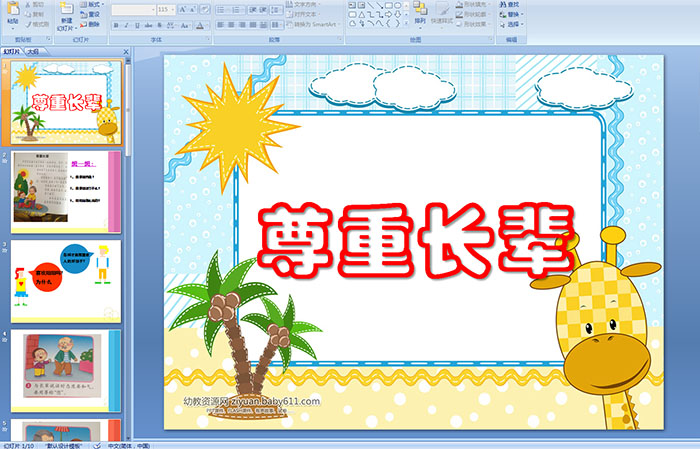
Task: Toggle Bold formatting
Action: (x=115, y=24)
